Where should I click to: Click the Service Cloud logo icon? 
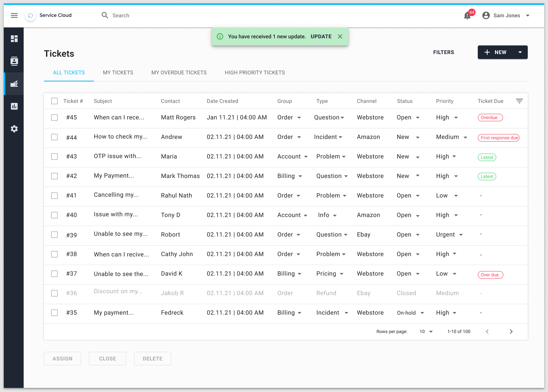pos(30,15)
